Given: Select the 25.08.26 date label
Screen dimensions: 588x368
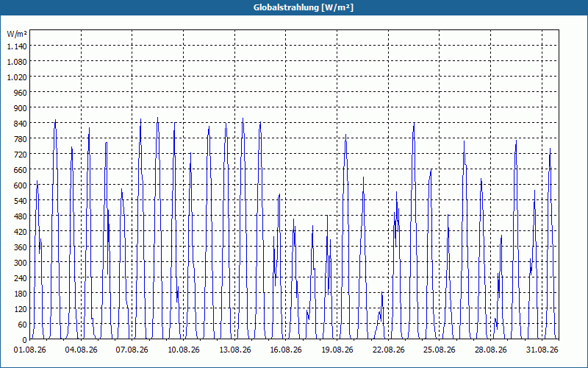Looking at the screenshot, I should point(440,350).
